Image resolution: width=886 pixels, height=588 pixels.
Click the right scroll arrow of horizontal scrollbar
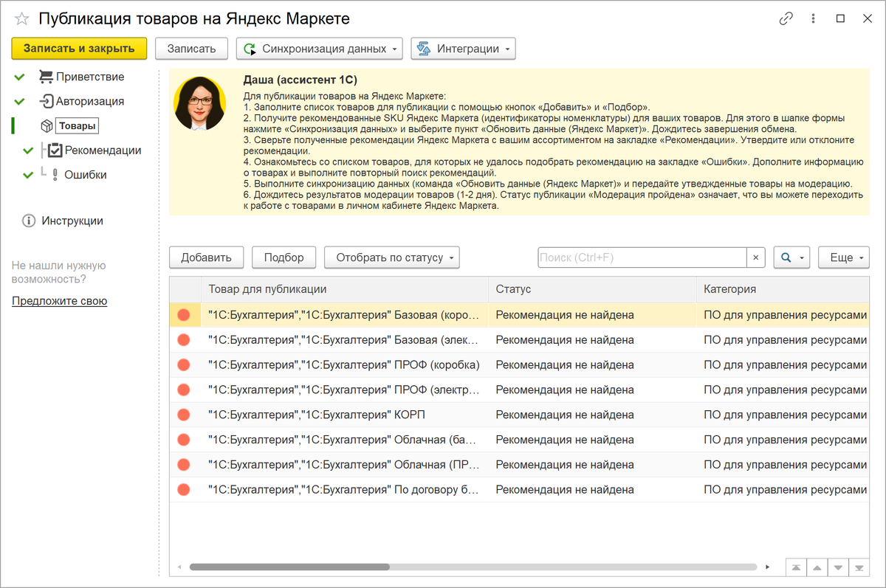click(x=768, y=567)
